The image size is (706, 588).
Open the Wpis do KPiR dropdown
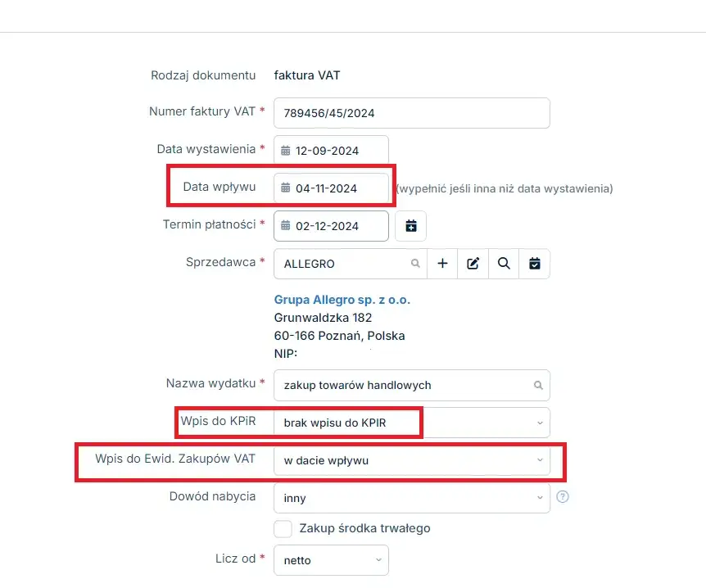[411, 423]
